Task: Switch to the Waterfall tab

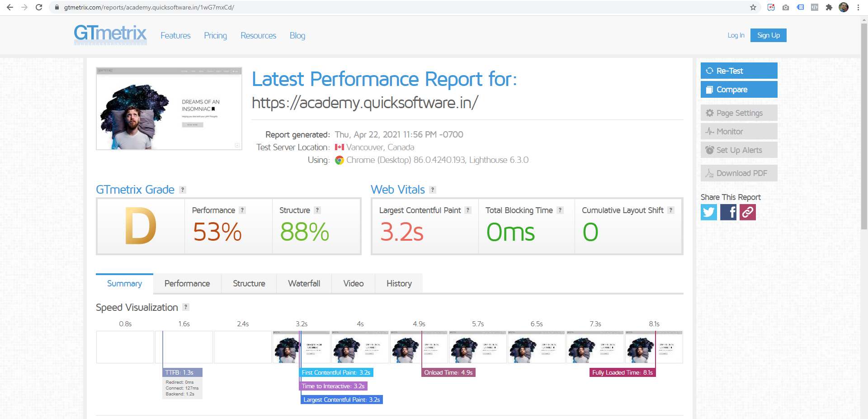Action: pos(304,284)
